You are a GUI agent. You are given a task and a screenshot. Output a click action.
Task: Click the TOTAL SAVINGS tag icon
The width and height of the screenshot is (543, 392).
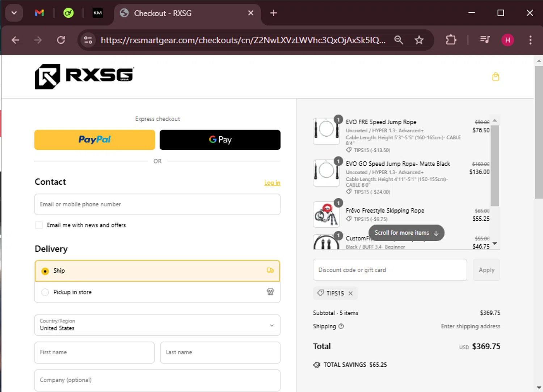point(317,365)
